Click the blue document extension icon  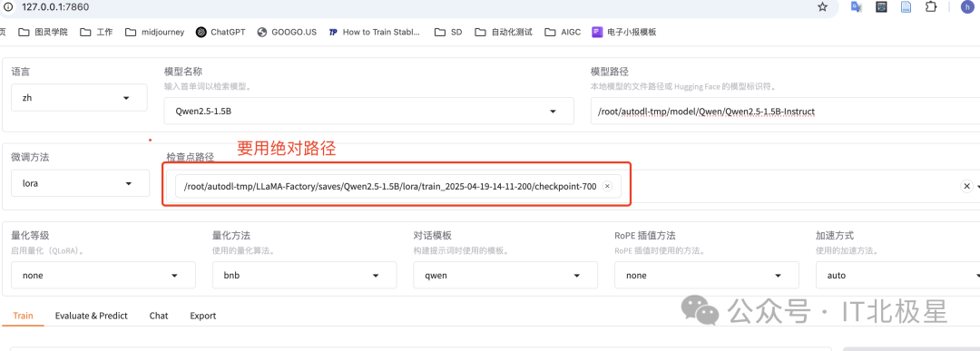[x=906, y=7]
